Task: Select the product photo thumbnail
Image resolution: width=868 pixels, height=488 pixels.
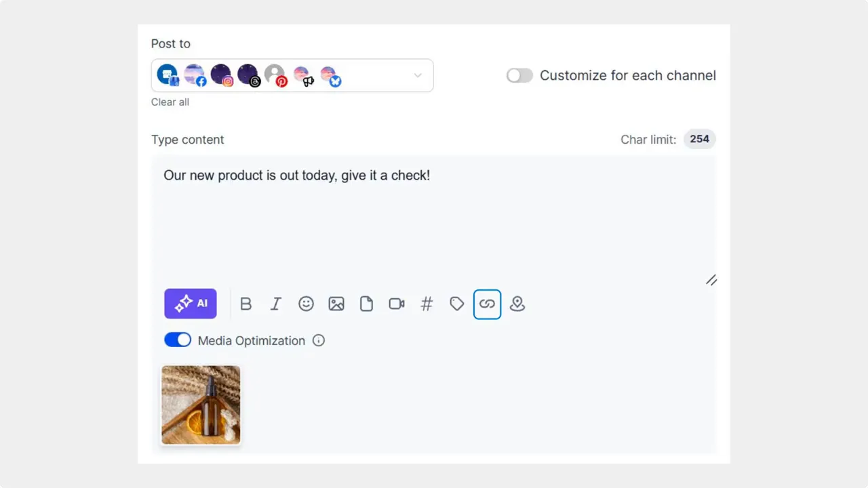Action: coord(200,405)
